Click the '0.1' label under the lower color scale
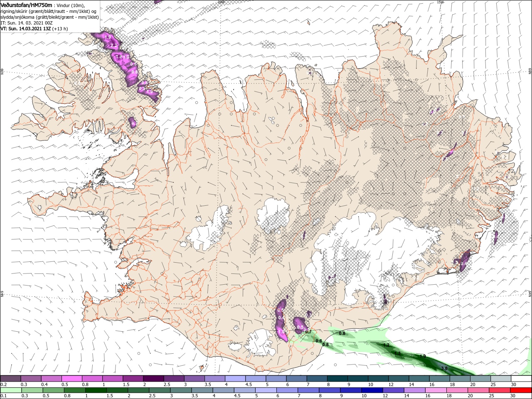Viewport: 532px width, 399px height. click(x=3, y=396)
